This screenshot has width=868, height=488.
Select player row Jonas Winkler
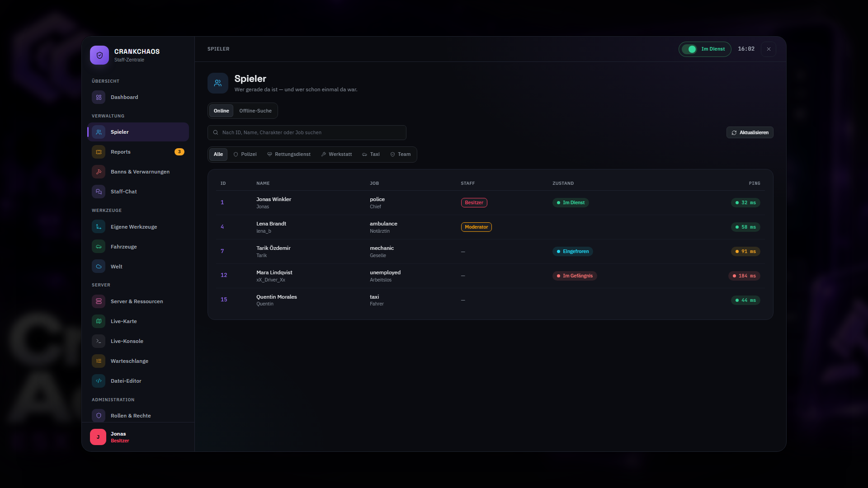[x=491, y=202]
